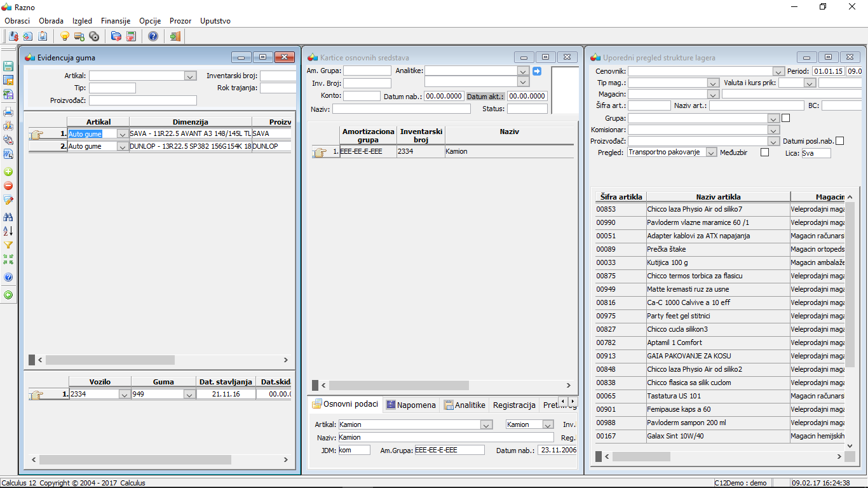This screenshot has width=868, height=488.
Task: Open the Finansije menu
Action: point(115,21)
